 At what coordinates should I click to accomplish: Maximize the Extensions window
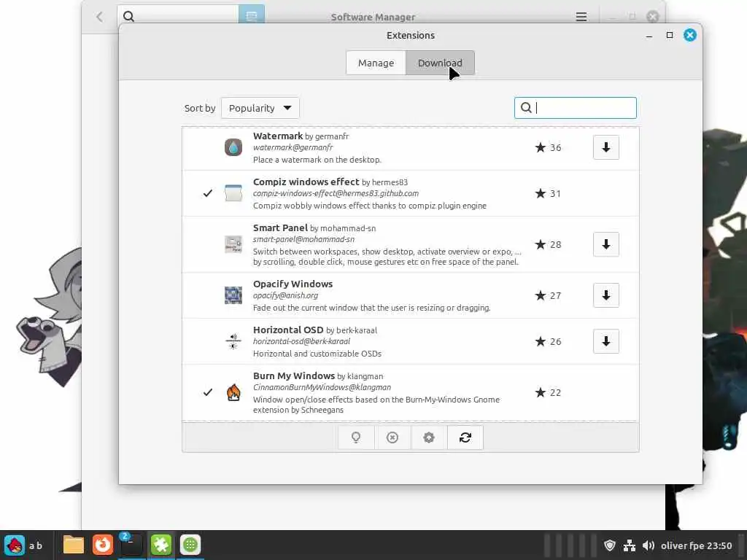tap(670, 35)
